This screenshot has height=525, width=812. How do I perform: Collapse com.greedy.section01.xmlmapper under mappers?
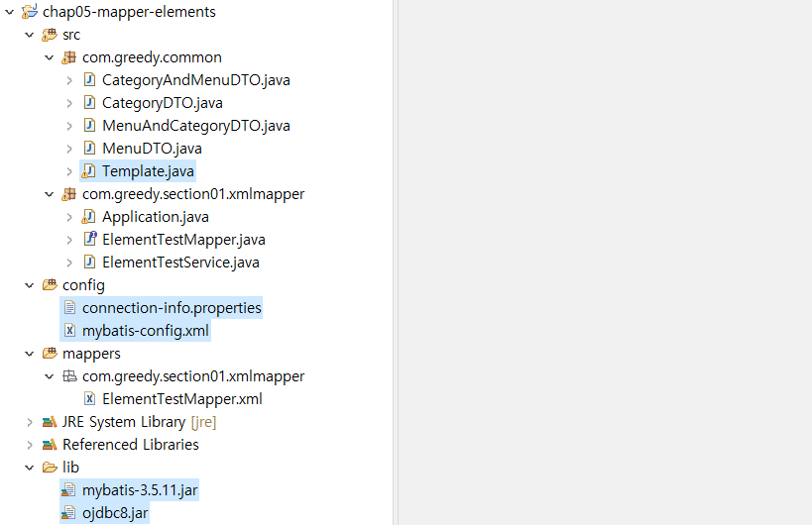50,376
